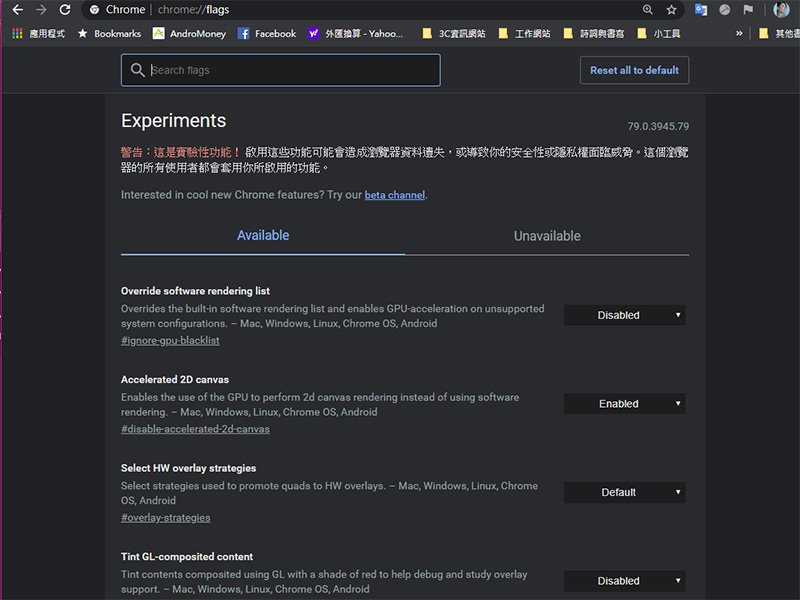Image resolution: width=800 pixels, height=600 pixels.
Task: Reload the chrome://flags page
Action: tap(65, 10)
